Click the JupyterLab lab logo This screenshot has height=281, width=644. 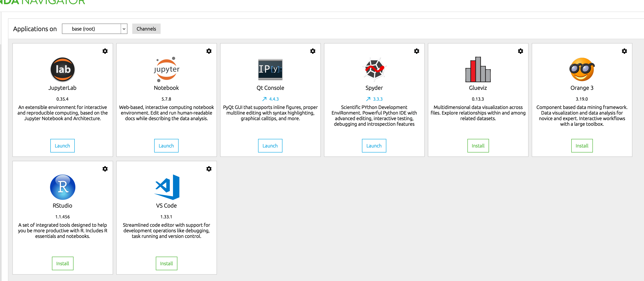63,69
